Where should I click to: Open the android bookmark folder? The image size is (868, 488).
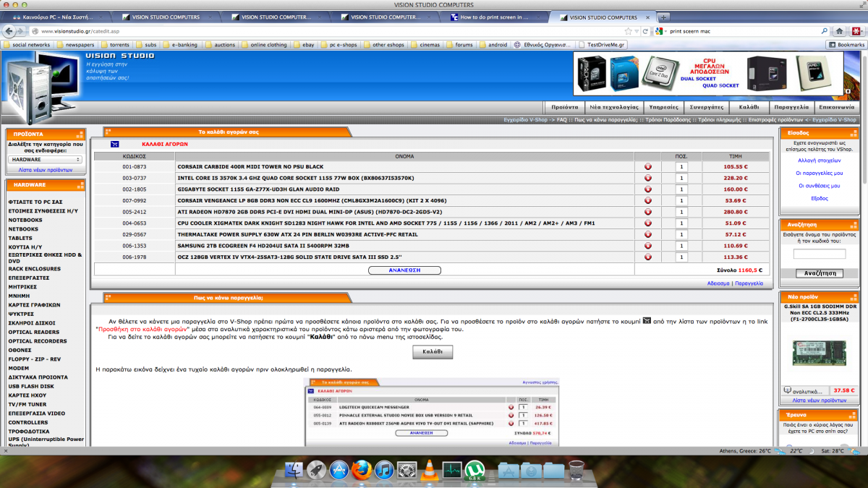493,45
